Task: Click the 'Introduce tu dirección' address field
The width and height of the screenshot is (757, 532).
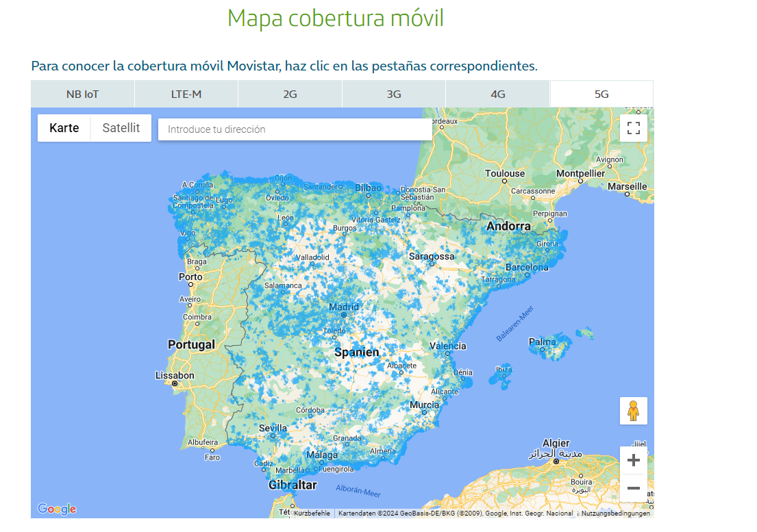Action: [x=295, y=129]
